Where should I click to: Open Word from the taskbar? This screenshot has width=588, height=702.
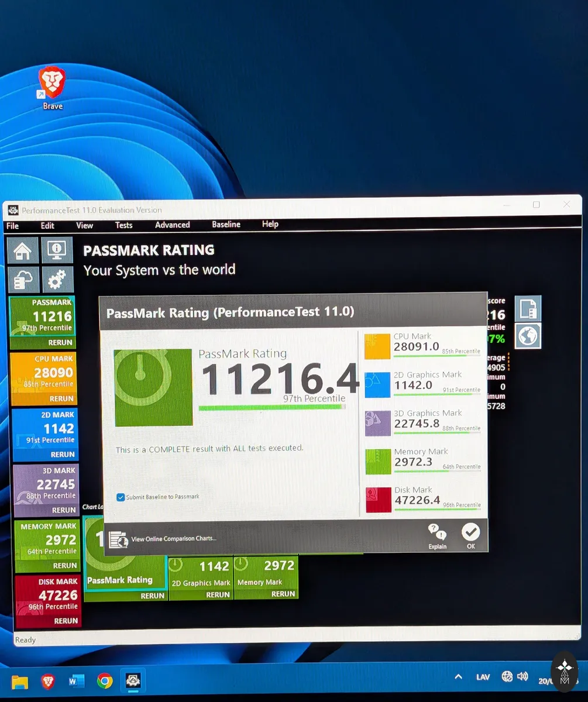coord(76,681)
